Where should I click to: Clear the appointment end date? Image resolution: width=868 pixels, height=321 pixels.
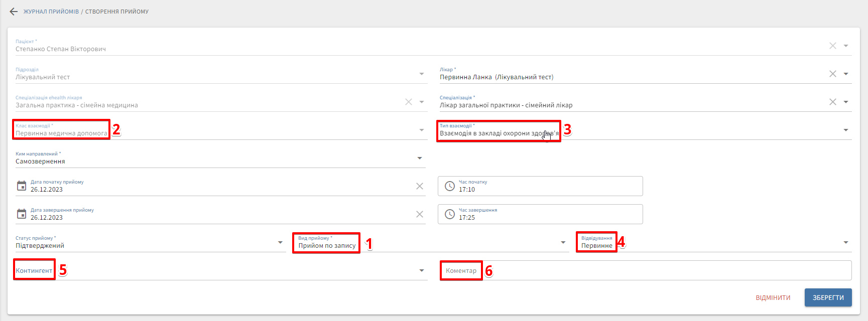coord(420,214)
